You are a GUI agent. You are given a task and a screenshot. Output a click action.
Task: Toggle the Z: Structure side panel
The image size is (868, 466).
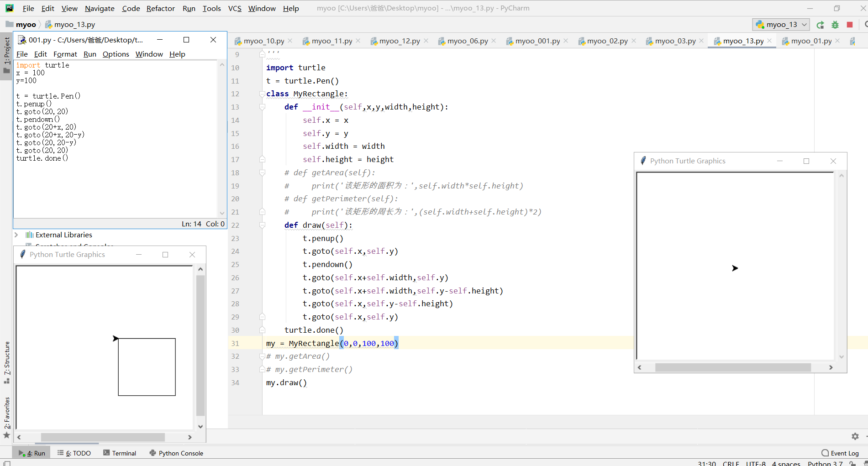(6, 362)
